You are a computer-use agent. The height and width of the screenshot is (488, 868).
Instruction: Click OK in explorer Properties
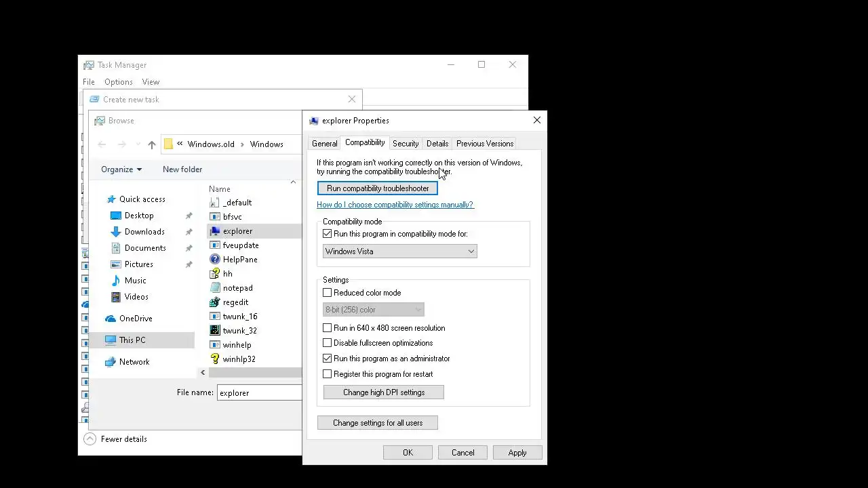(x=408, y=453)
